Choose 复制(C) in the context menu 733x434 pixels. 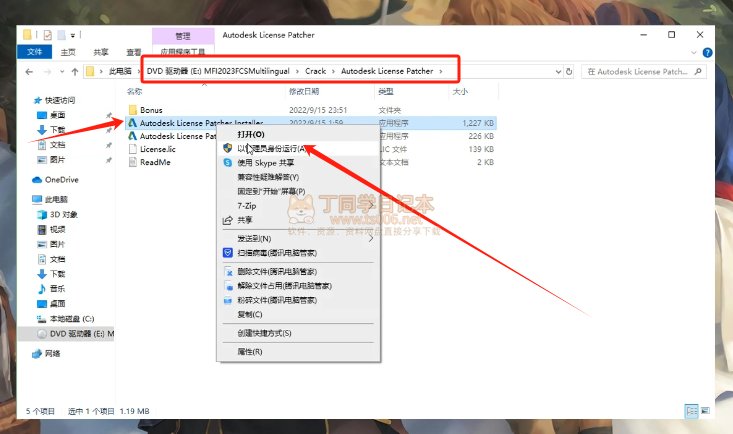(x=298, y=314)
